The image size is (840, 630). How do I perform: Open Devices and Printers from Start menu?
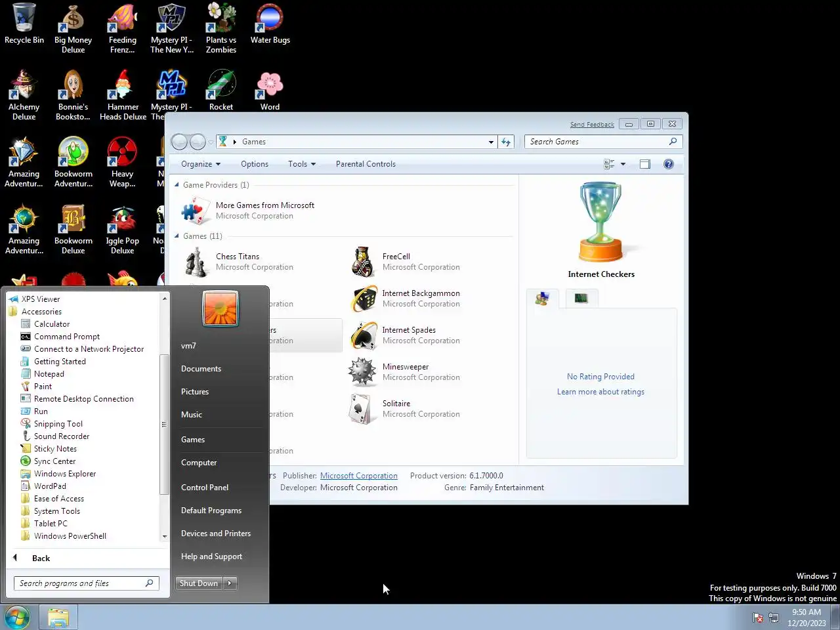[x=216, y=534]
